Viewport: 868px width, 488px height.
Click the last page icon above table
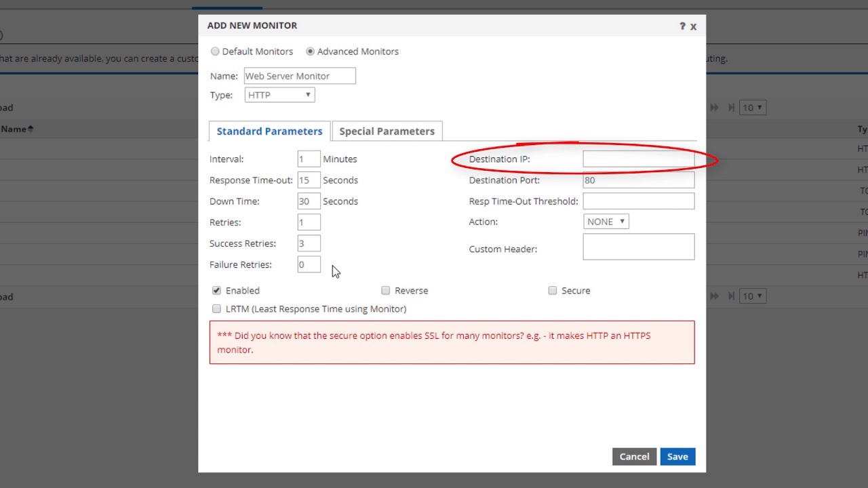pyautogui.click(x=731, y=107)
